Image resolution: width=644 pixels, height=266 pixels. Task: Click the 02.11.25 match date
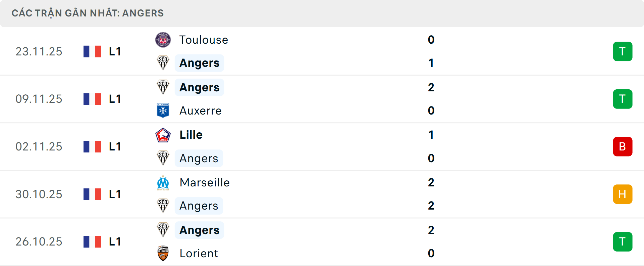[39, 146]
